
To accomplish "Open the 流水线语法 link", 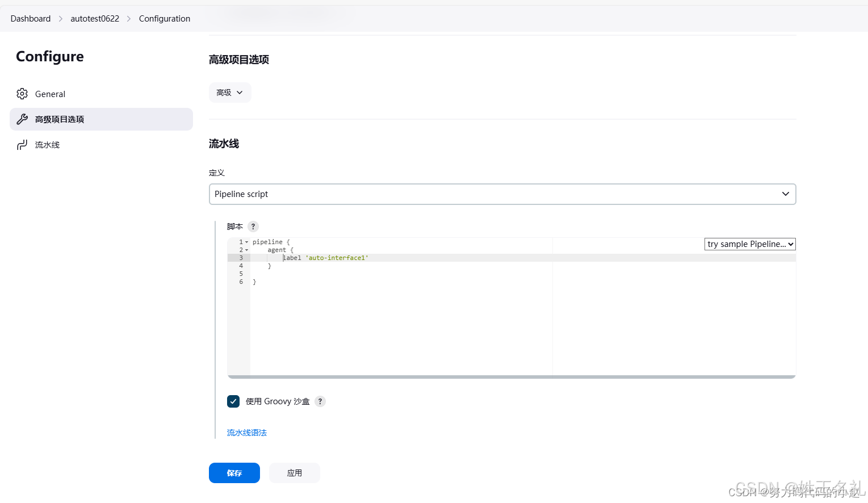I will tap(247, 433).
